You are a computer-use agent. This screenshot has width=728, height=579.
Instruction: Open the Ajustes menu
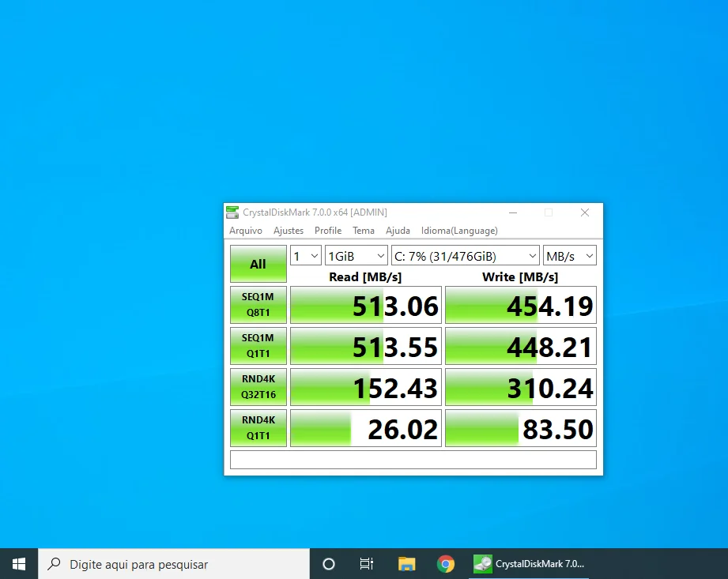(x=289, y=231)
